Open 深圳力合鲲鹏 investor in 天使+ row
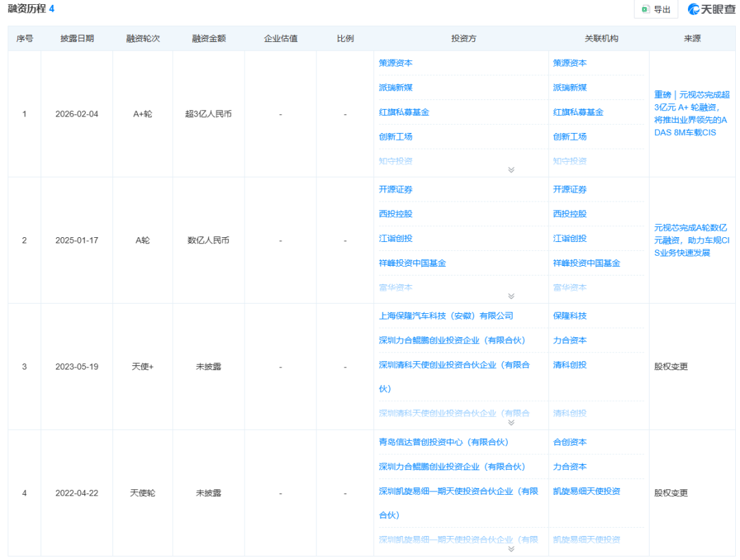Viewport: 740px width, 560px height. 452,340
